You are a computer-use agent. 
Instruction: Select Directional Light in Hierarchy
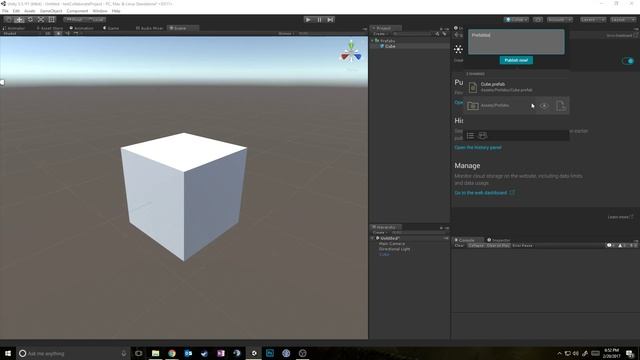point(394,249)
